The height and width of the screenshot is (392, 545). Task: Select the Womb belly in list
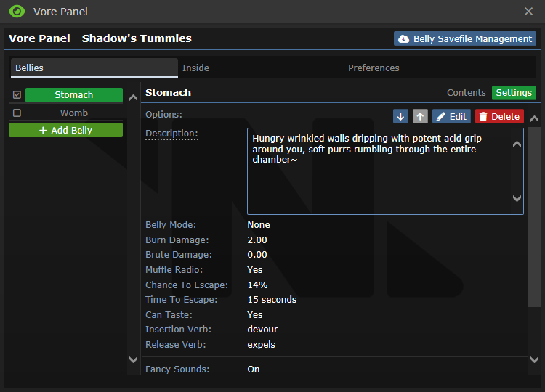[74, 113]
